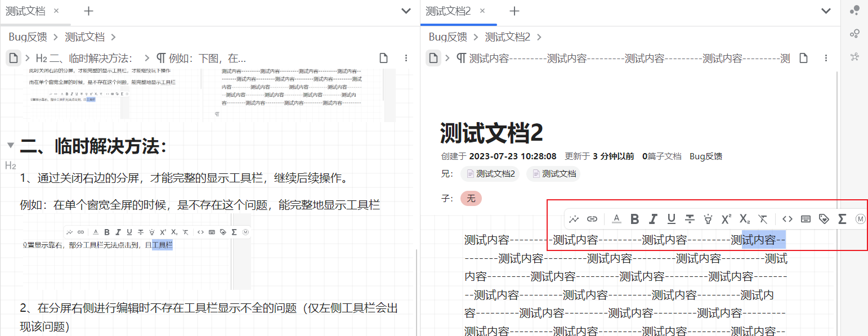Insert hyperlink on selected text

592,219
